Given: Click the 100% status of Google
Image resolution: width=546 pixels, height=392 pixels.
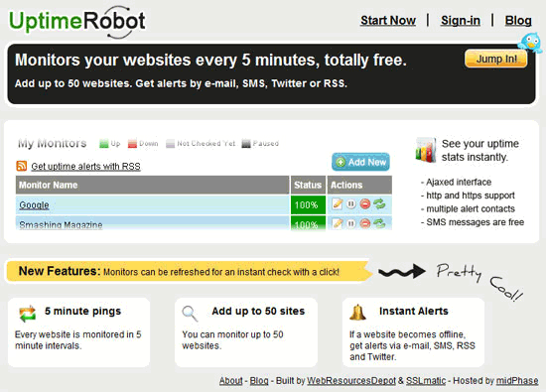Looking at the screenshot, I should point(308,204).
